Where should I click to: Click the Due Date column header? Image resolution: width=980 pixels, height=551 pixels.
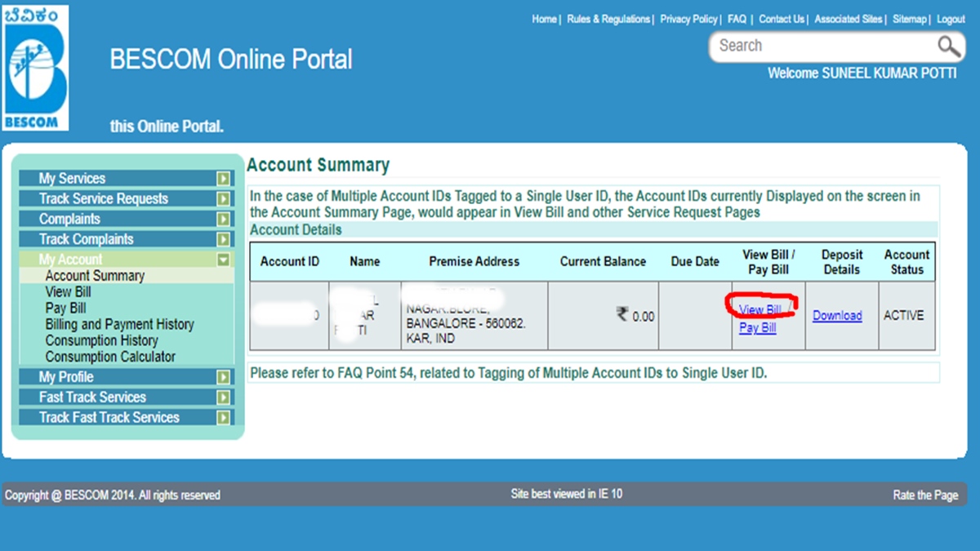(695, 262)
